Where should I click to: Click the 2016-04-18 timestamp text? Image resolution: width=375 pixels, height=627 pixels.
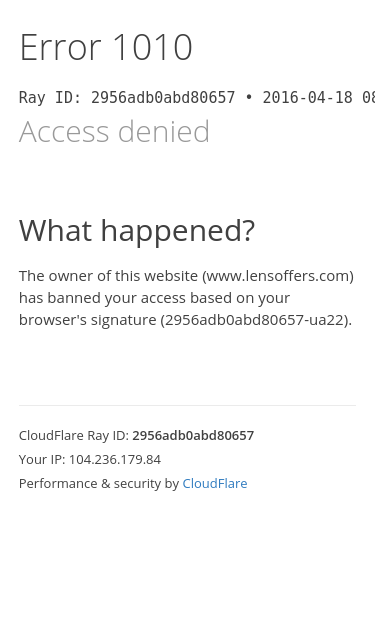319,98
